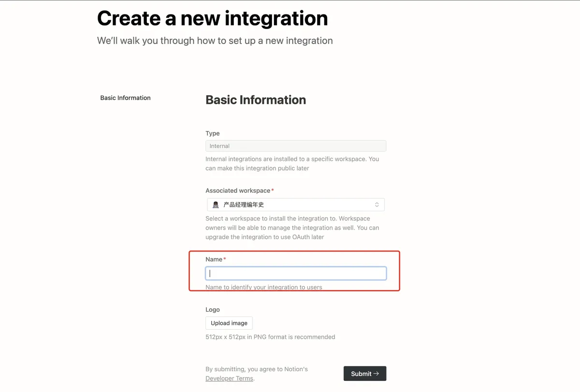Click the Name field label
This screenshot has width=580, height=392.
click(x=214, y=260)
